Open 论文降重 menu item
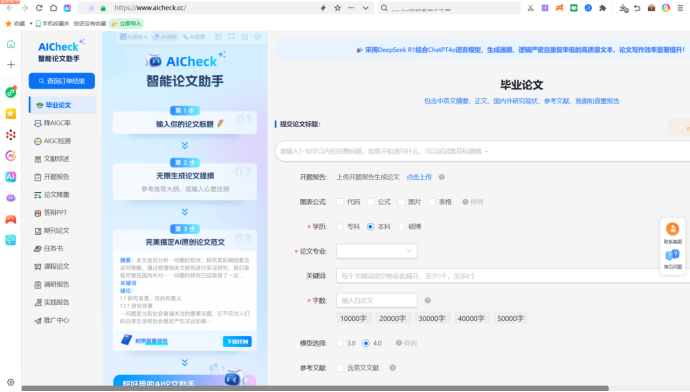This screenshot has height=392, width=690. (x=52, y=194)
